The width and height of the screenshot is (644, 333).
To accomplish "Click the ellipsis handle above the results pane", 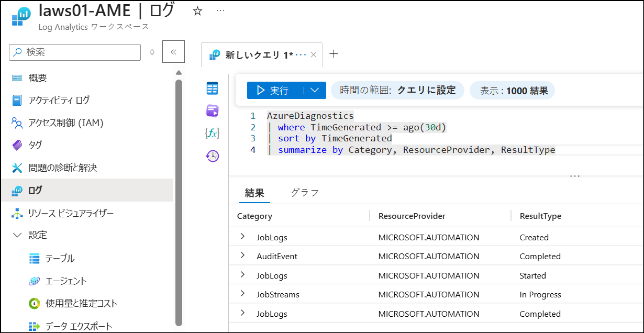I will (x=574, y=176).
